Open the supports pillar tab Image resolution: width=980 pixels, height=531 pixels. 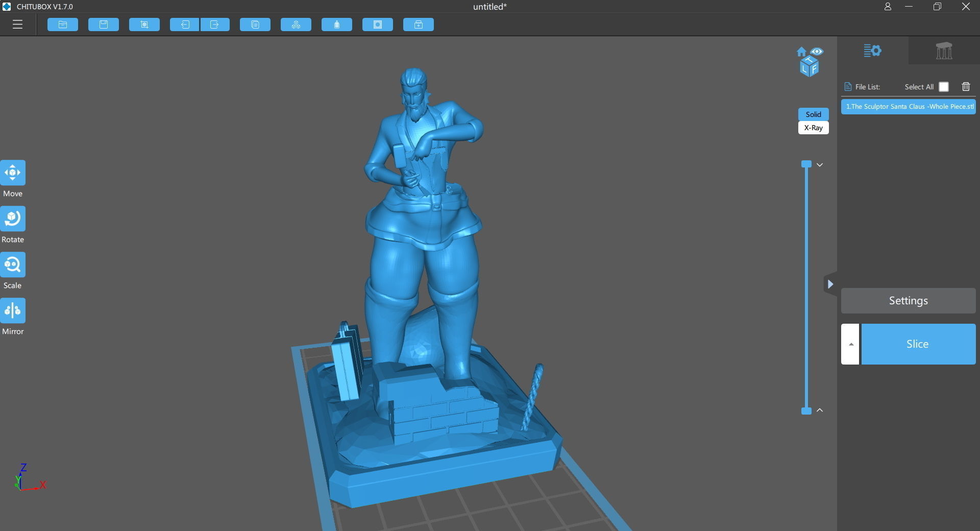coord(944,51)
